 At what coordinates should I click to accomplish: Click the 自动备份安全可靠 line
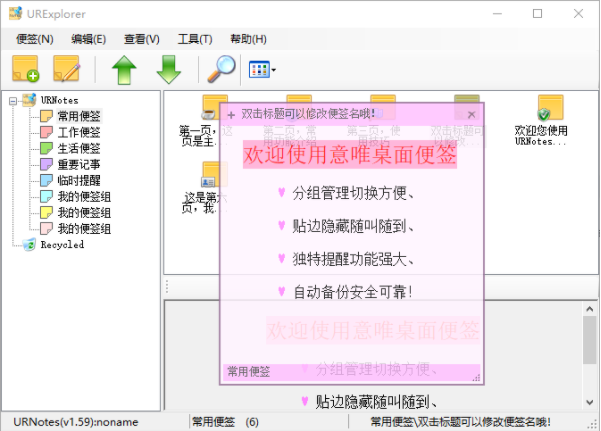pyautogui.click(x=353, y=292)
